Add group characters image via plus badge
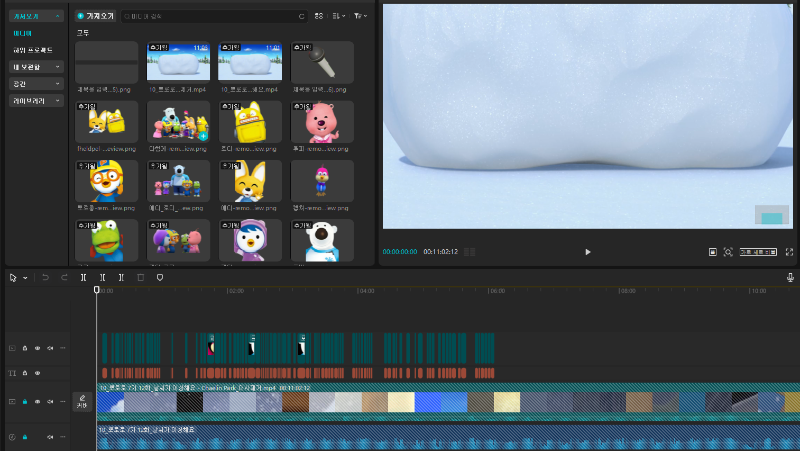800x451 pixels. (204, 136)
